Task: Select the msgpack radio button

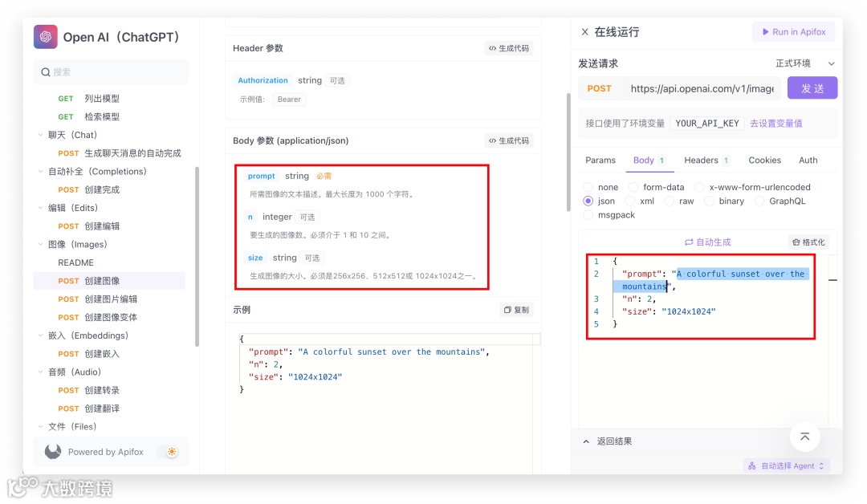Action: 588,215
